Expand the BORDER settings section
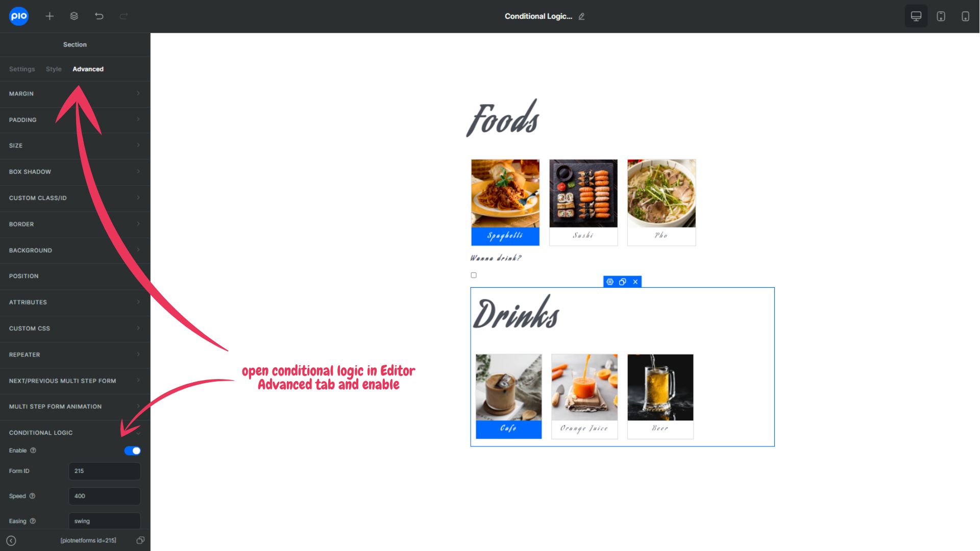This screenshot has height=551, width=980. (x=75, y=224)
